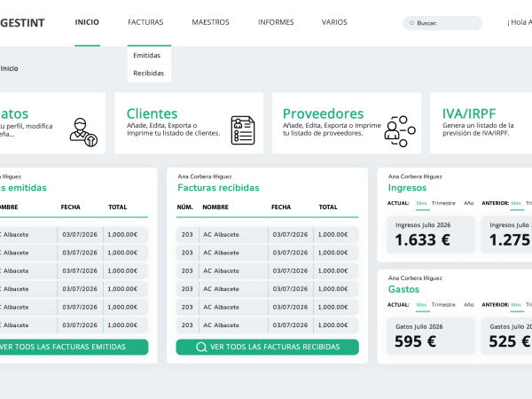Open the INFORMES menu
532x399 pixels.
point(276,22)
